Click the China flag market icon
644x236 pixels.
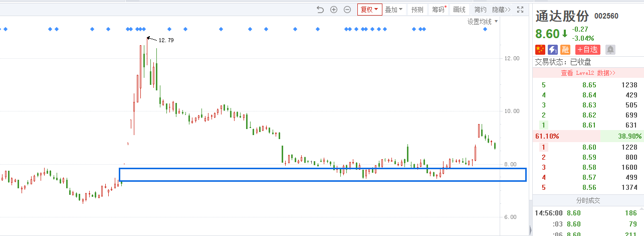540,49
